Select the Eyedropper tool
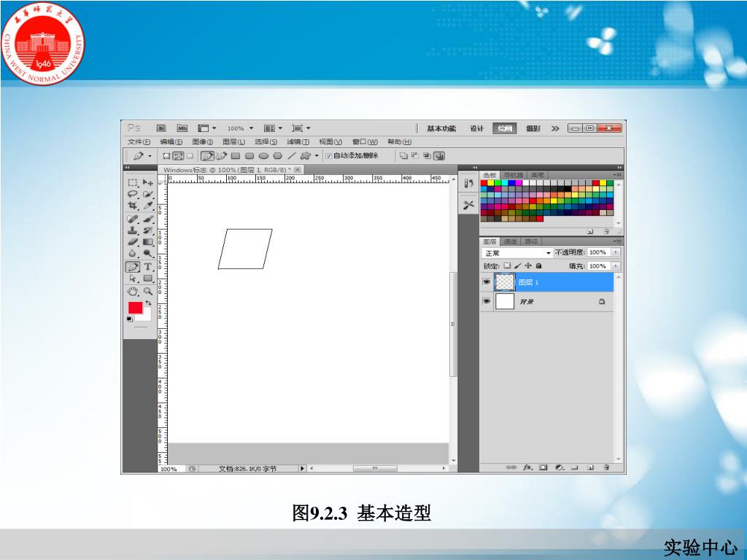 coord(147,206)
